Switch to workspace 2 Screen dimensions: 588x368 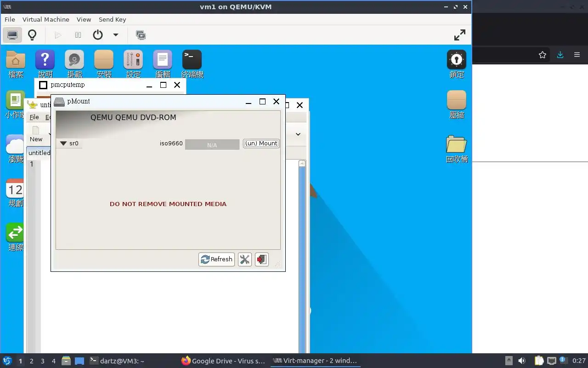click(32, 361)
